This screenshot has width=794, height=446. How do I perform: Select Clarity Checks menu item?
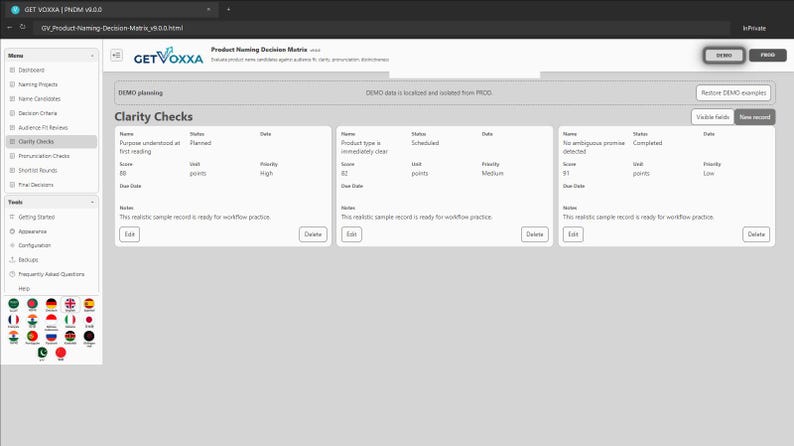pyautogui.click(x=51, y=142)
